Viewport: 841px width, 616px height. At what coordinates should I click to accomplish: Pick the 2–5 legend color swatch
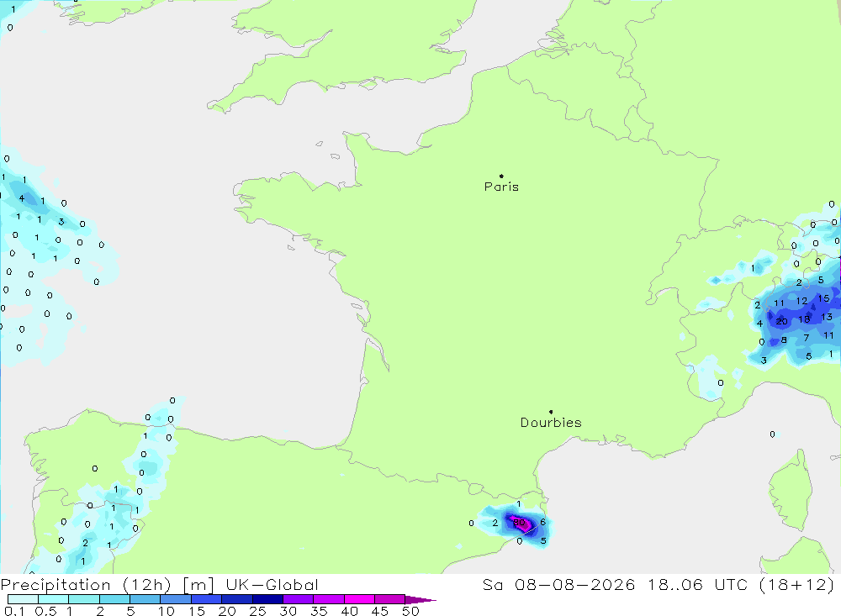[114, 599]
